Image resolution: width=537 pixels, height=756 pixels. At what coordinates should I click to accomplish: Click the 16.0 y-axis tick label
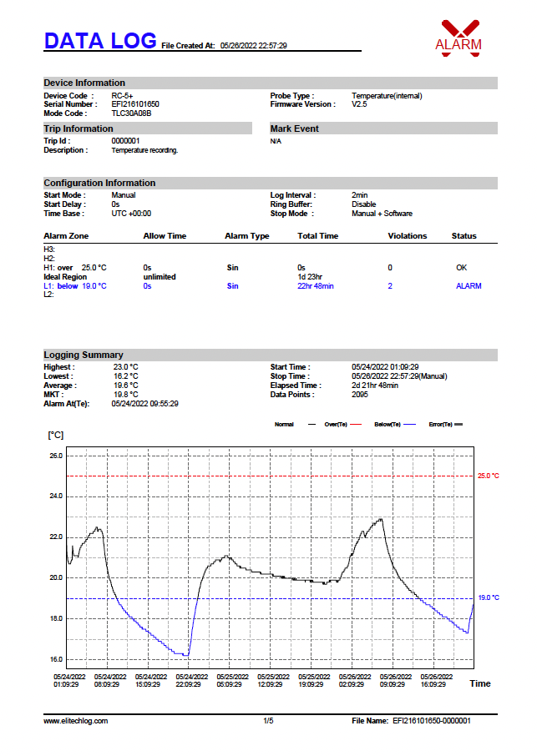point(56,659)
